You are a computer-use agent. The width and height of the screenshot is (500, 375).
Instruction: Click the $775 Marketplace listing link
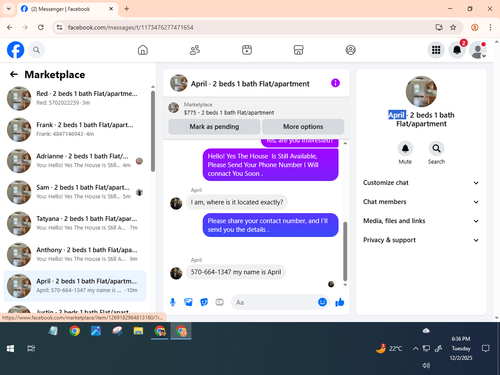pos(229,113)
